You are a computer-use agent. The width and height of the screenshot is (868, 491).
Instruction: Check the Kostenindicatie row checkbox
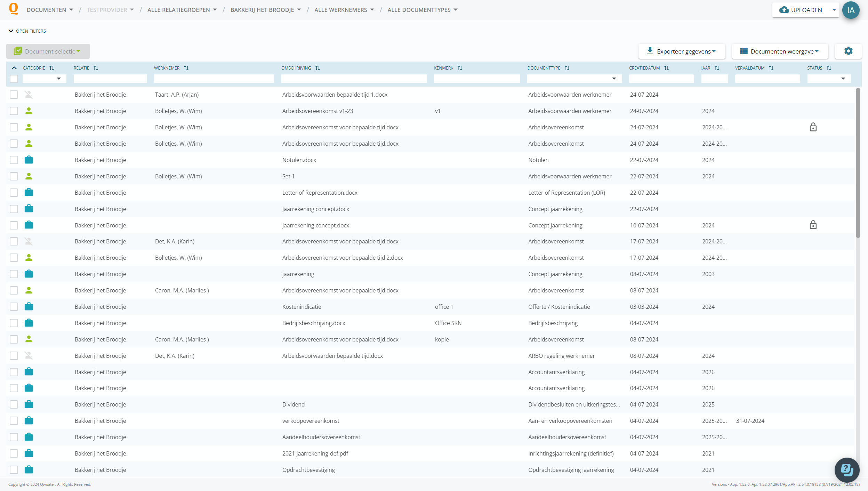[14, 307]
